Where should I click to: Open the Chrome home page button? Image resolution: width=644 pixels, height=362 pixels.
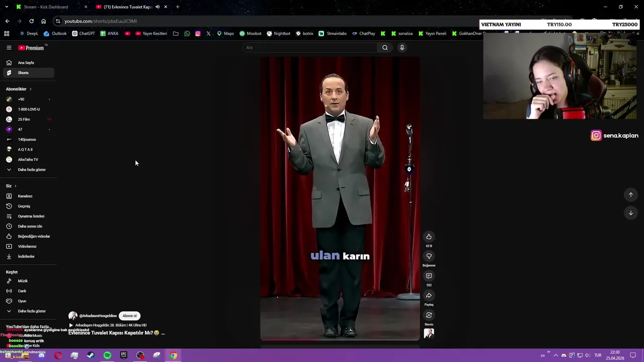43,21
